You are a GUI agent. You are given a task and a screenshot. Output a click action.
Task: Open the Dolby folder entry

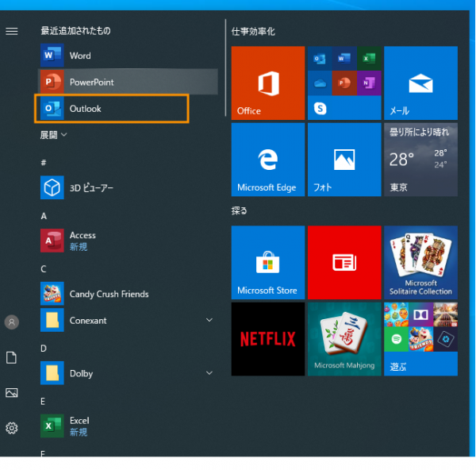(x=128, y=373)
